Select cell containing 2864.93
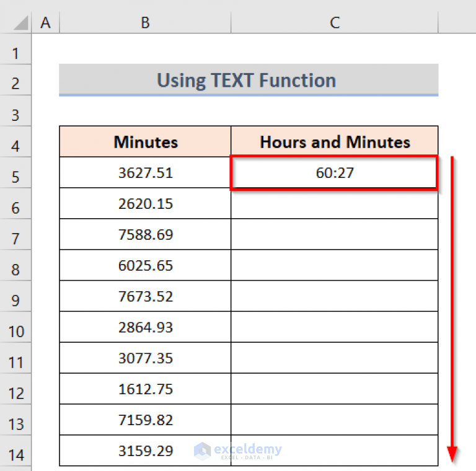 pyautogui.click(x=145, y=327)
